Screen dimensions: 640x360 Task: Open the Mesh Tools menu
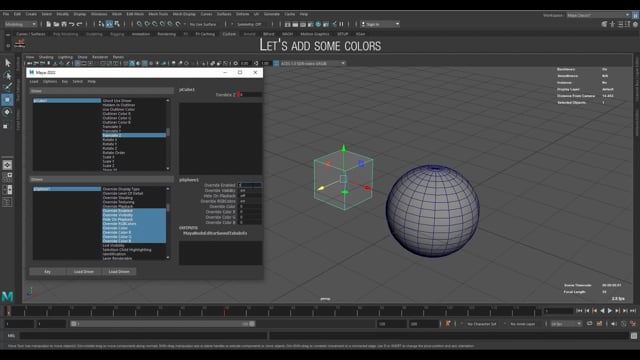coord(158,14)
